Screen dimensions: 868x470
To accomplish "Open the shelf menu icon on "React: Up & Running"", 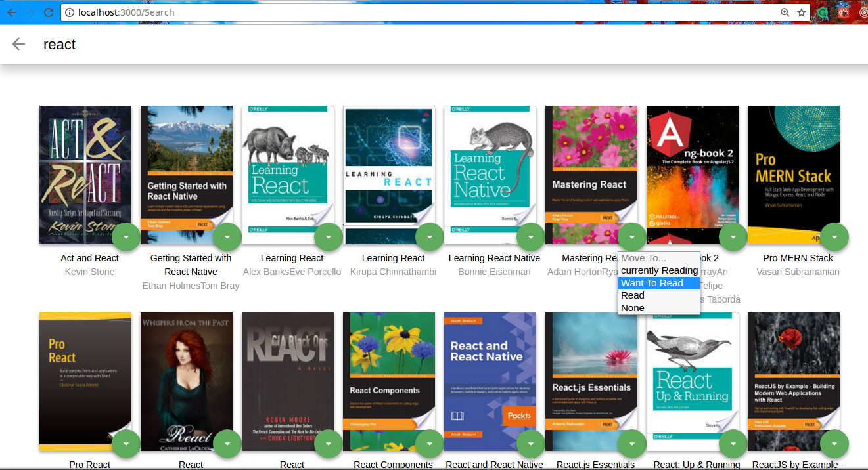I will pyautogui.click(x=733, y=444).
